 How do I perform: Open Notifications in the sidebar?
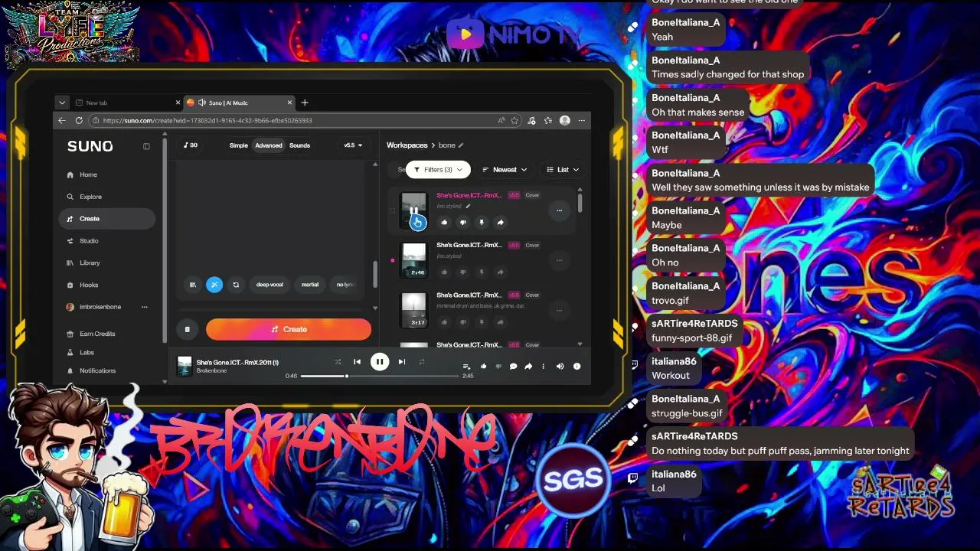(x=91, y=370)
